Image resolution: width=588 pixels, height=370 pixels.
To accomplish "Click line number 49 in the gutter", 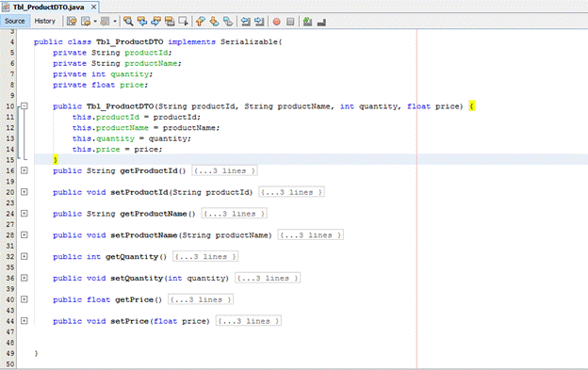I will click(10, 353).
